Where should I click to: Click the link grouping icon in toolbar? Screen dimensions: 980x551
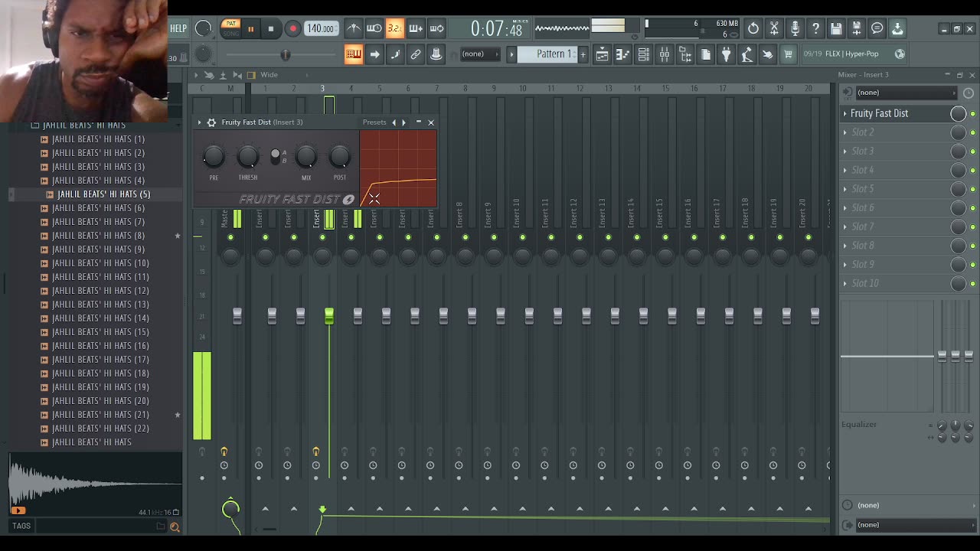(416, 54)
